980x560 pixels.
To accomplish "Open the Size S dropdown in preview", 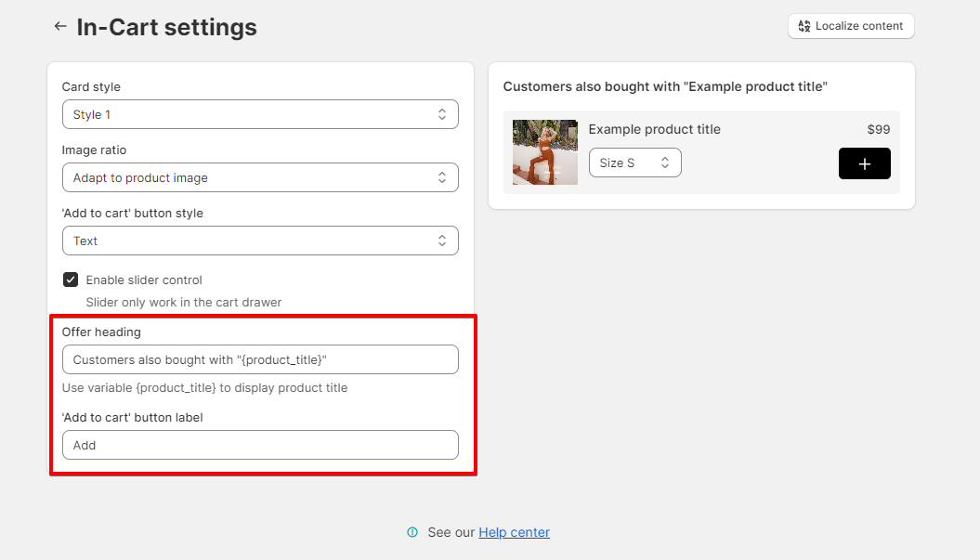I will coord(635,163).
